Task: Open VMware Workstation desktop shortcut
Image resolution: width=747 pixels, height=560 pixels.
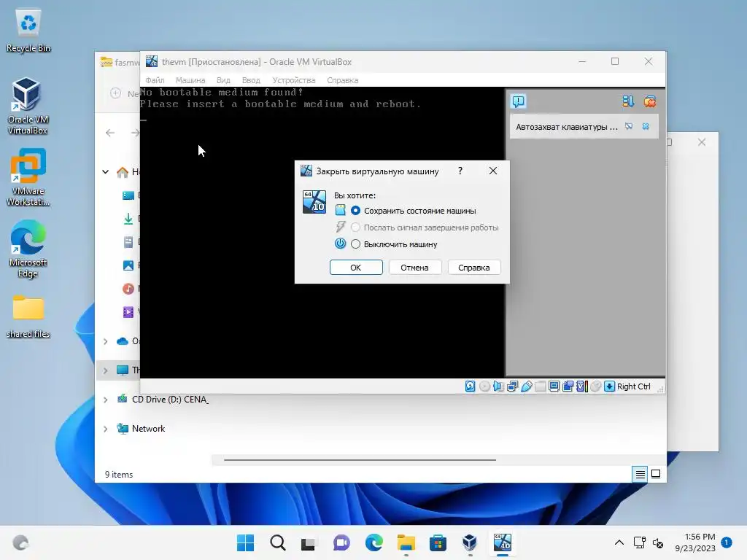Action: point(28,177)
